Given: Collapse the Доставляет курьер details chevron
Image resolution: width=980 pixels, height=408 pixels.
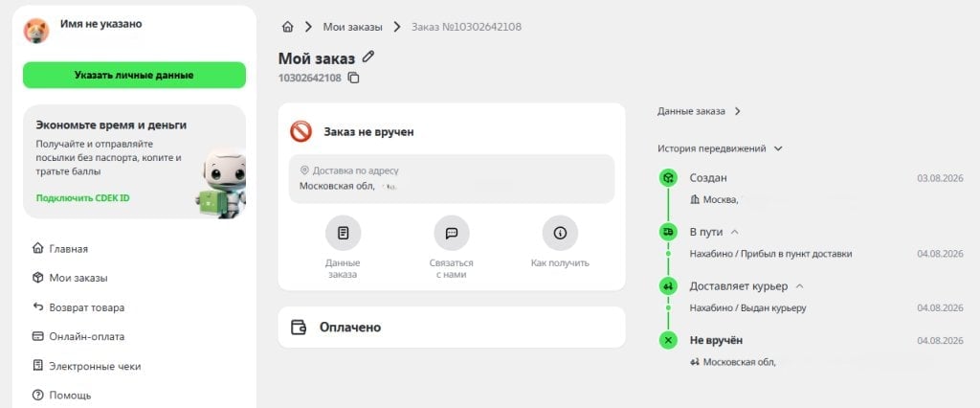Looking at the screenshot, I should pos(799,286).
